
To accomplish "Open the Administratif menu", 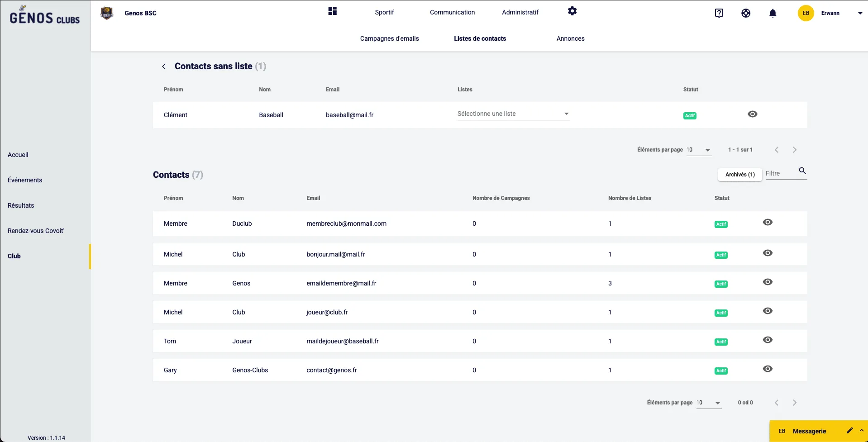I will (x=520, y=12).
